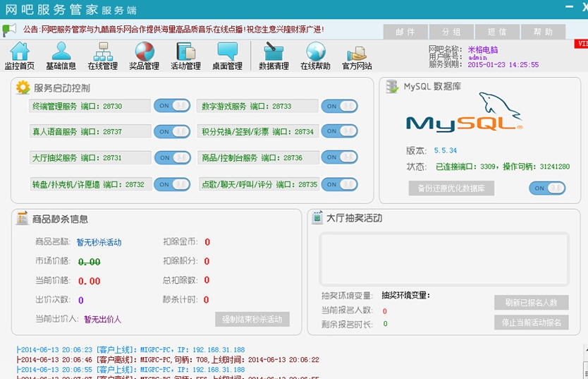This screenshot has height=379, width=588.
Task: Click the log panel scrollbar
Action: [x=585, y=362]
